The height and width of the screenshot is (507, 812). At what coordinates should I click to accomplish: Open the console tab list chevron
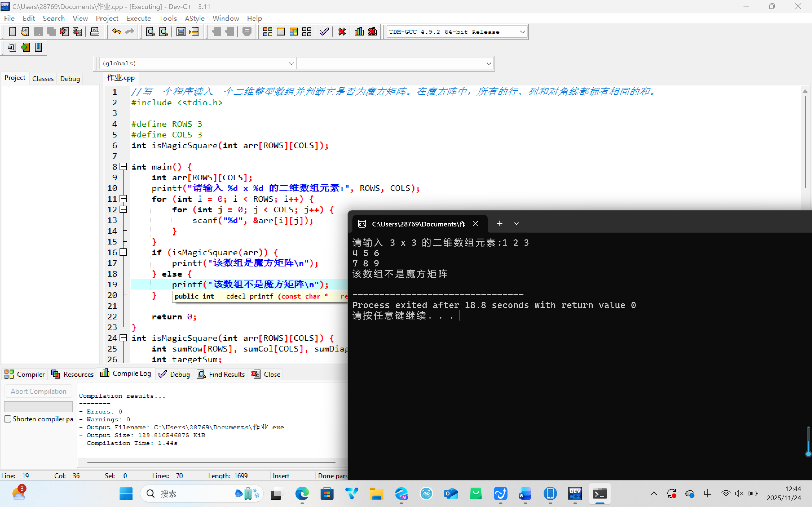click(x=517, y=224)
